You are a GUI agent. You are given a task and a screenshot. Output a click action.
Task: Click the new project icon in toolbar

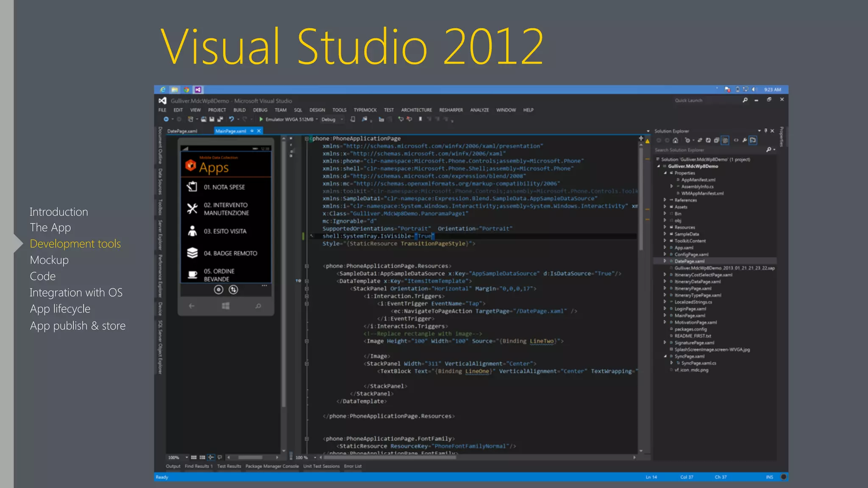191,119
